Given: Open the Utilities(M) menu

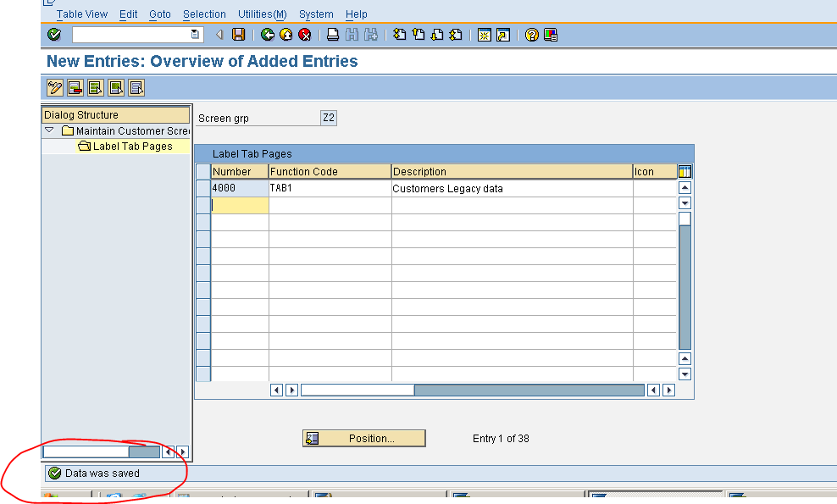Looking at the screenshot, I should 262,14.
